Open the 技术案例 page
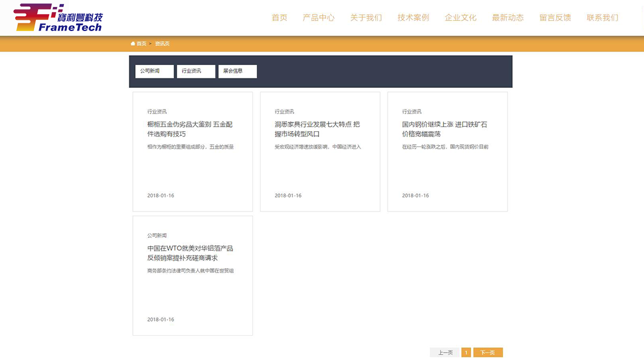 [413, 18]
